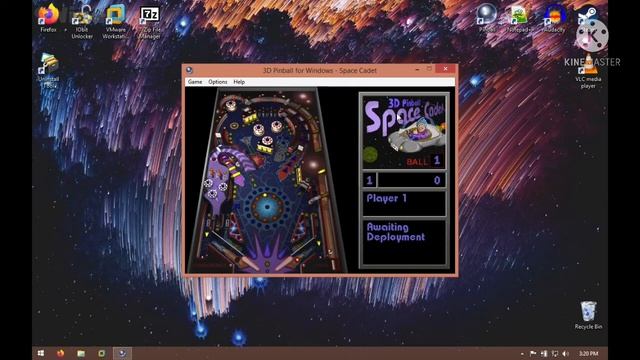The width and height of the screenshot is (640, 360).
Task: Minimize the 3D Pinball window
Action: click(x=417, y=69)
